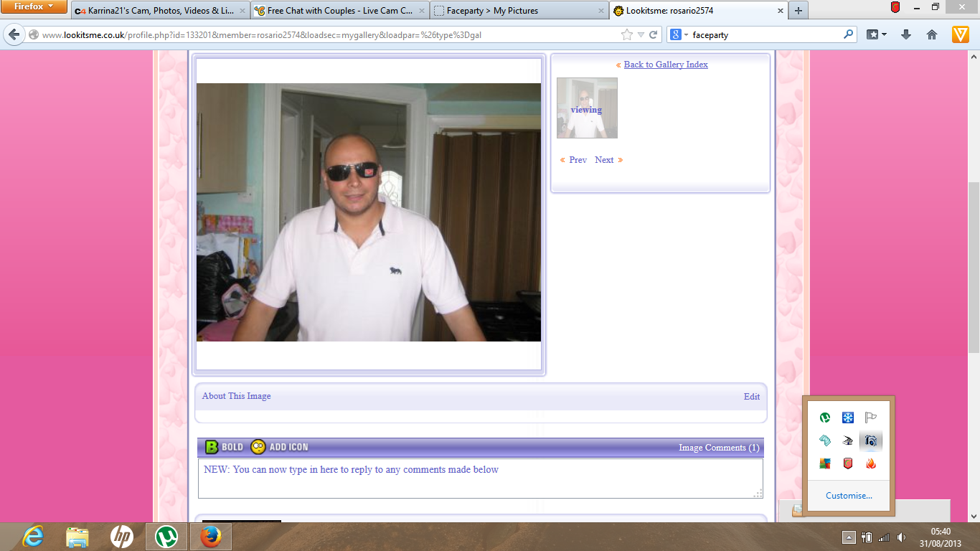Bookmark this page with the star icon
This screenshot has width=980, height=551.
[x=626, y=34]
